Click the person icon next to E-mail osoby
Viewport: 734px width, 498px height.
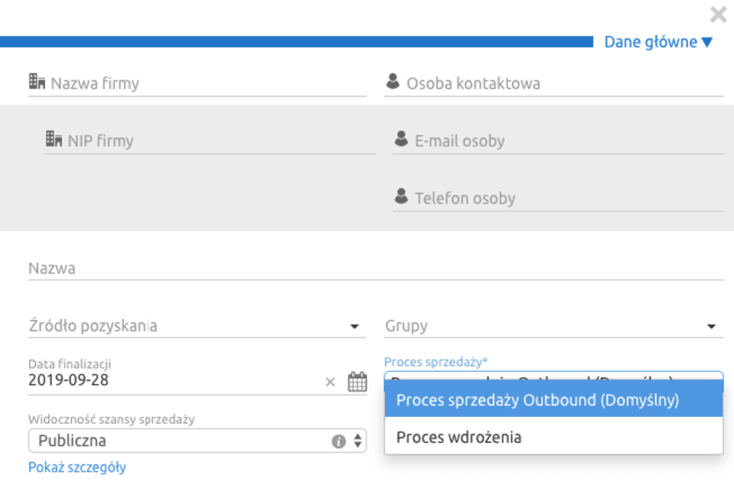(401, 138)
